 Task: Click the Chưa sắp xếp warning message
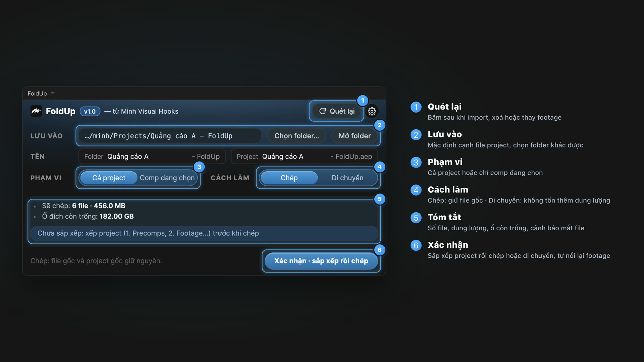pos(204,233)
